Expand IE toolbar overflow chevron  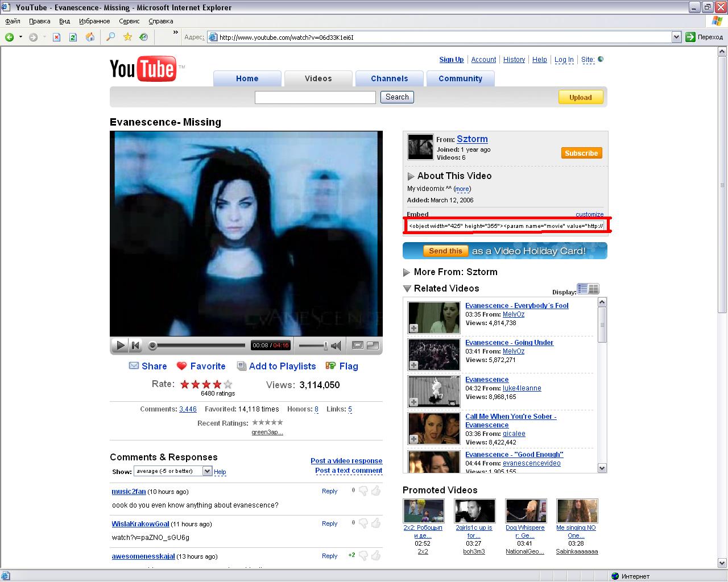point(176,33)
